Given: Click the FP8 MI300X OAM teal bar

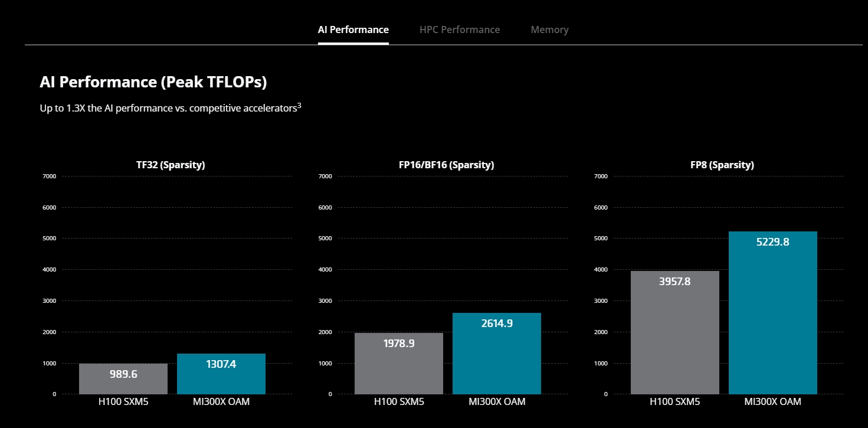Looking at the screenshot, I should click(773, 313).
